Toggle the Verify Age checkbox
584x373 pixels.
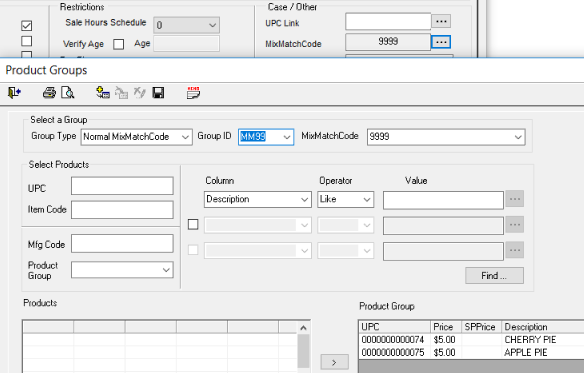(x=119, y=44)
